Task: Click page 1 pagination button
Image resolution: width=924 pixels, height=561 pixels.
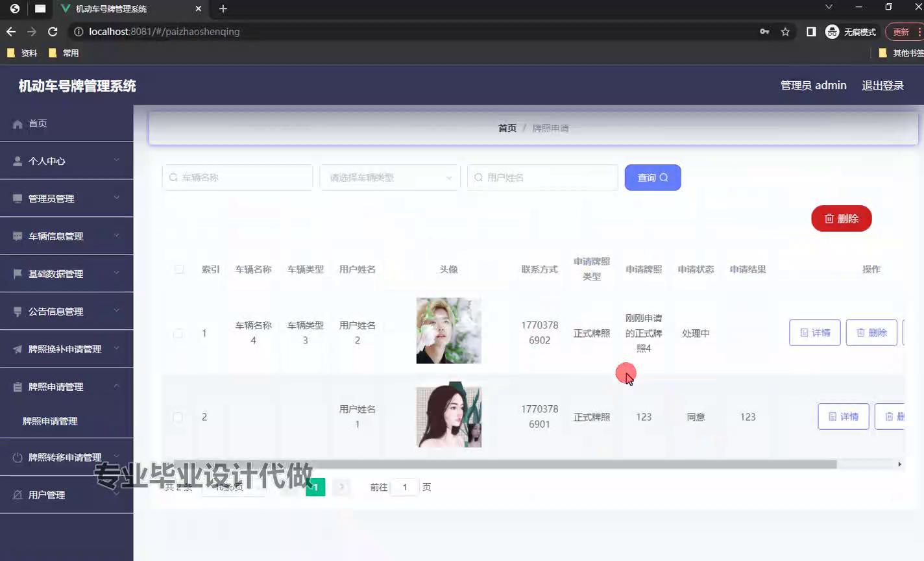Action: coord(315,487)
